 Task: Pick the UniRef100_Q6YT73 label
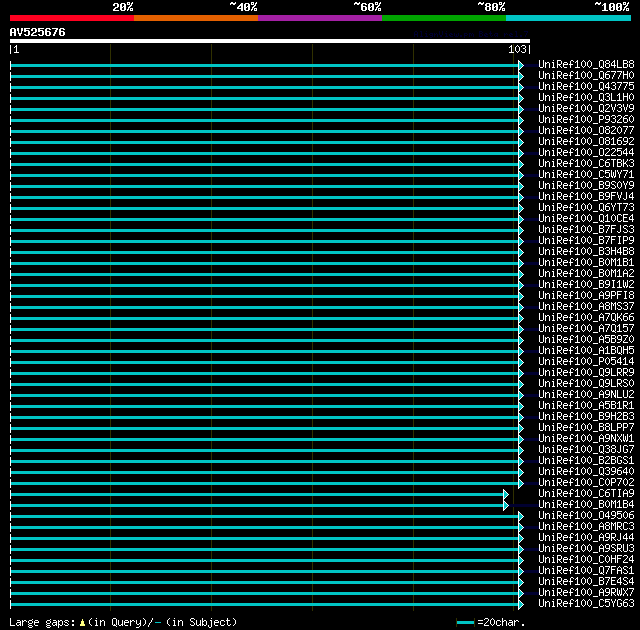[586, 208]
